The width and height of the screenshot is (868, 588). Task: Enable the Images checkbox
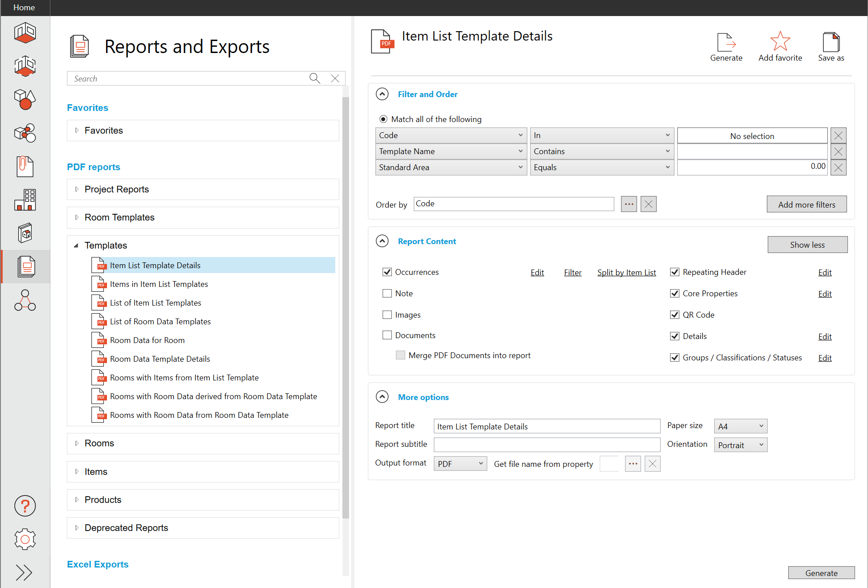[x=387, y=315]
